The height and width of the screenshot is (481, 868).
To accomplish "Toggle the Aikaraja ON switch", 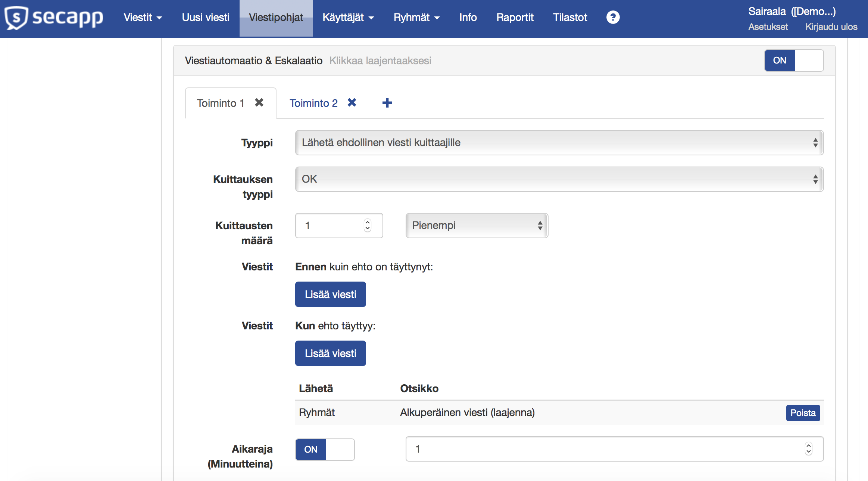I will pyautogui.click(x=325, y=449).
